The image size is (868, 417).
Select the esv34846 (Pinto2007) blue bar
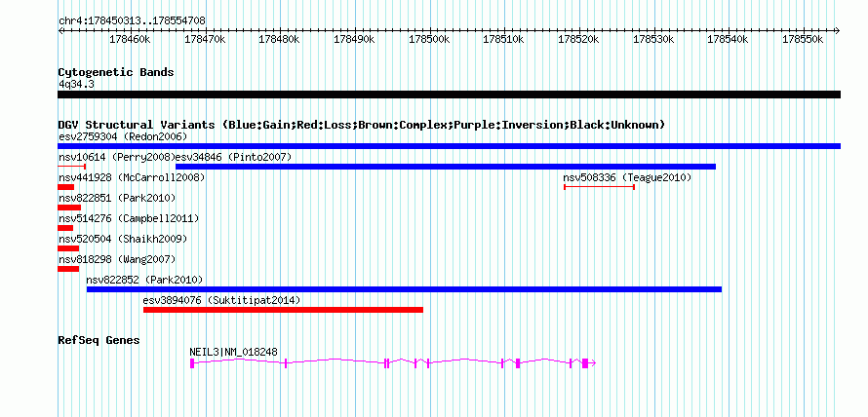446,167
